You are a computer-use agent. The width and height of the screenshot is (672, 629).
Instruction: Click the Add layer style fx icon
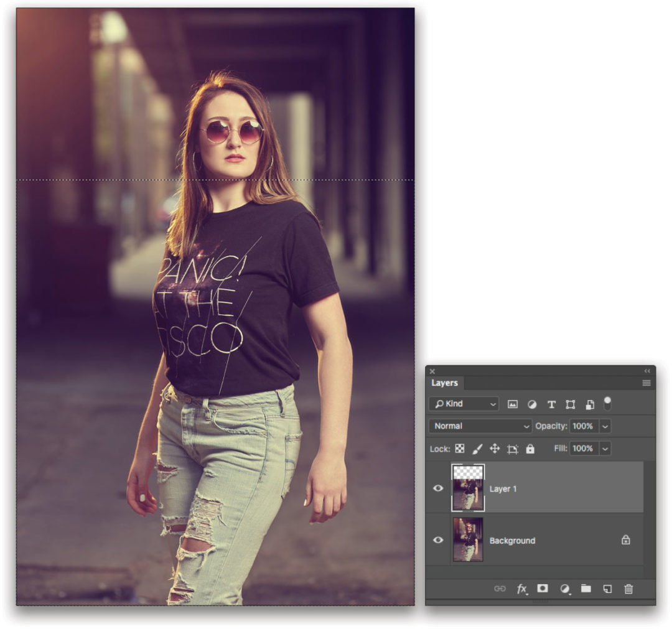[x=522, y=587]
